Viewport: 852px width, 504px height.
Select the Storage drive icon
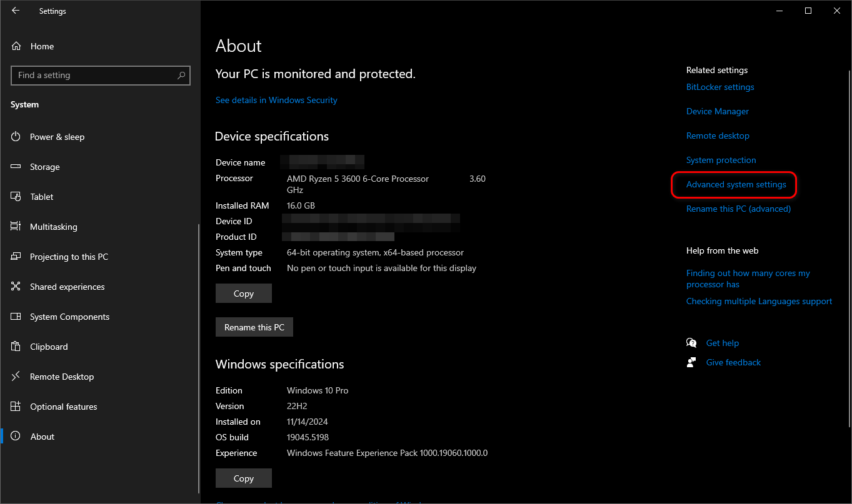point(16,167)
